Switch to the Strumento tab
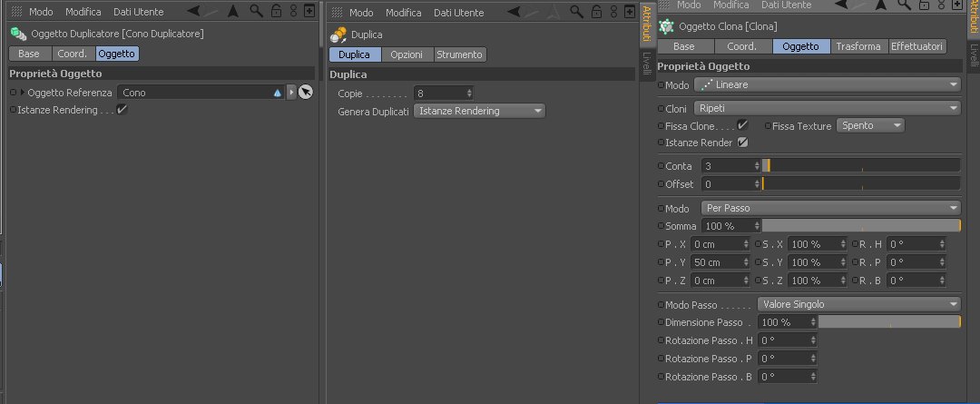The image size is (980, 404). 459,54
